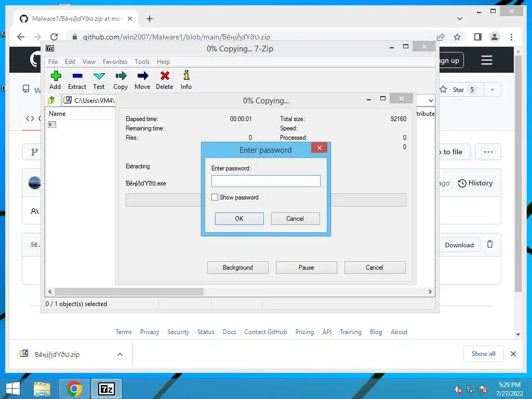
Task: Click the Copy toolbar icon
Action: point(121,80)
